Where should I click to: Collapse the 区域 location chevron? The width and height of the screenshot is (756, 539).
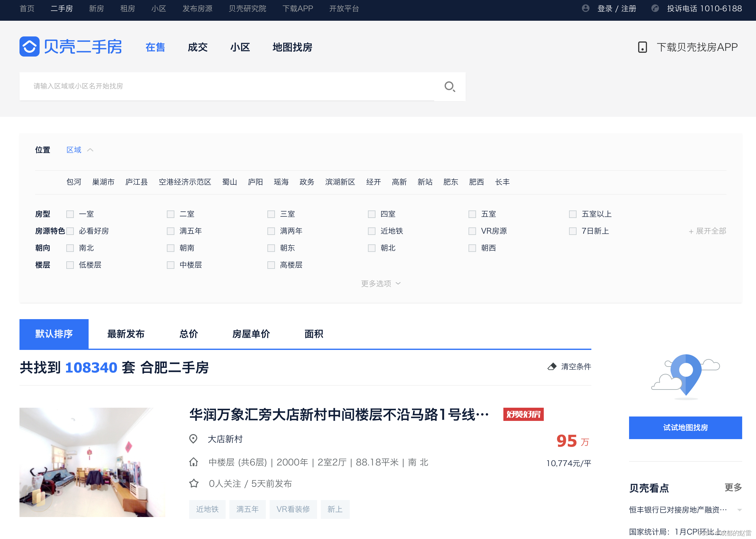[x=90, y=150]
